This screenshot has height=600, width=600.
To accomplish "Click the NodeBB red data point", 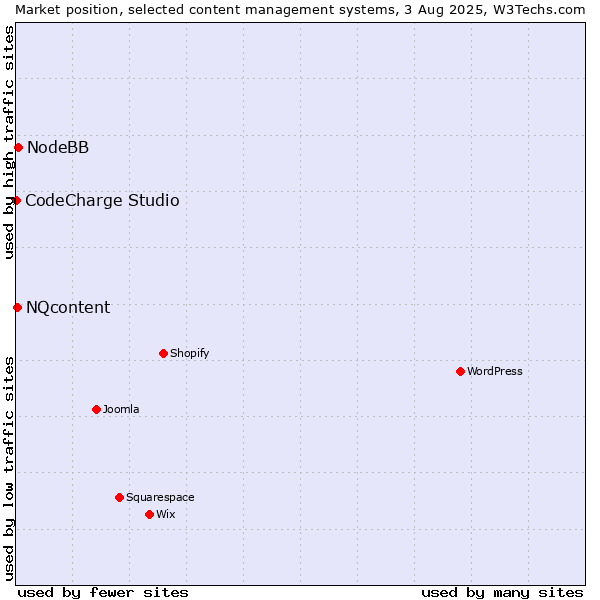I will [x=19, y=148].
